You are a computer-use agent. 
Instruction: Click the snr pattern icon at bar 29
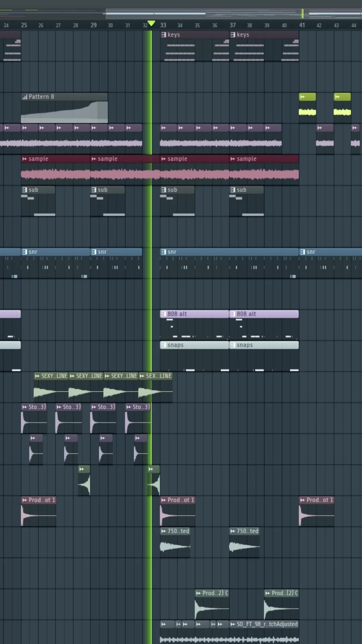tap(94, 252)
